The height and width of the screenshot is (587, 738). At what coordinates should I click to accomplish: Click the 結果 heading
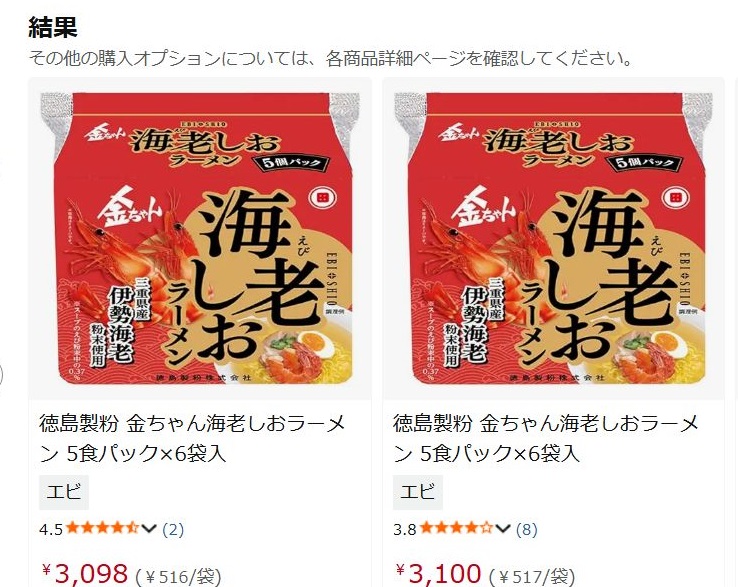point(53,27)
